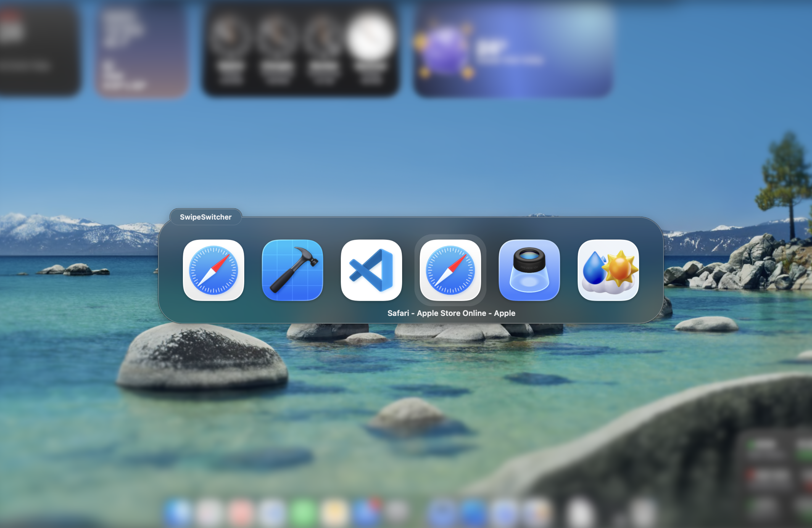Screen dimensions: 812x528
Task: Click the SwipeSwitcher title label
Action: (206, 217)
